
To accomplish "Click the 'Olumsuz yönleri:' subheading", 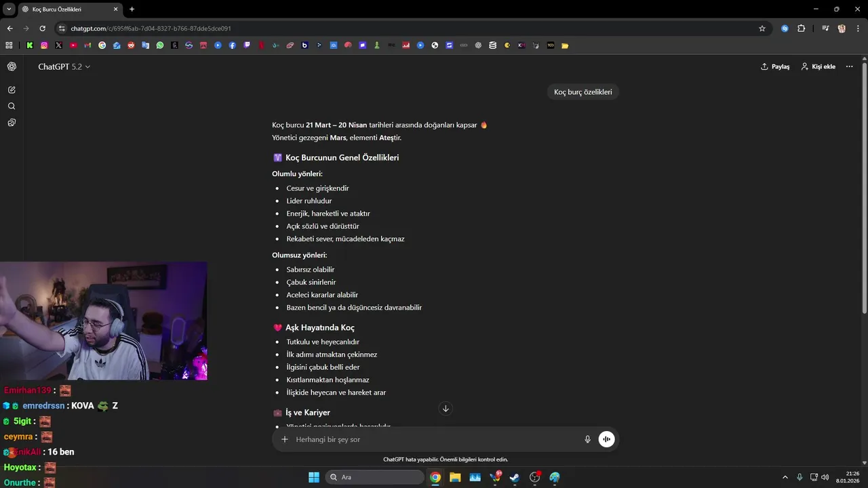I will (299, 256).
